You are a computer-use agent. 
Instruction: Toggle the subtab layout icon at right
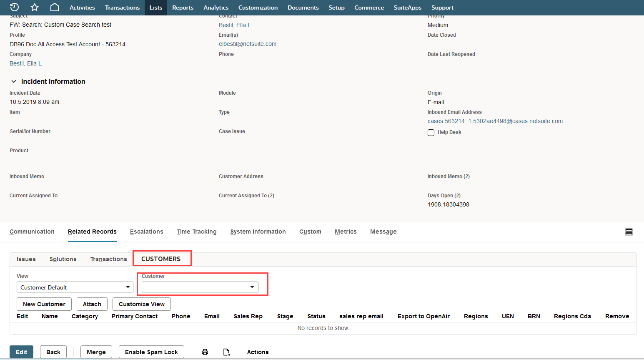click(629, 232)
